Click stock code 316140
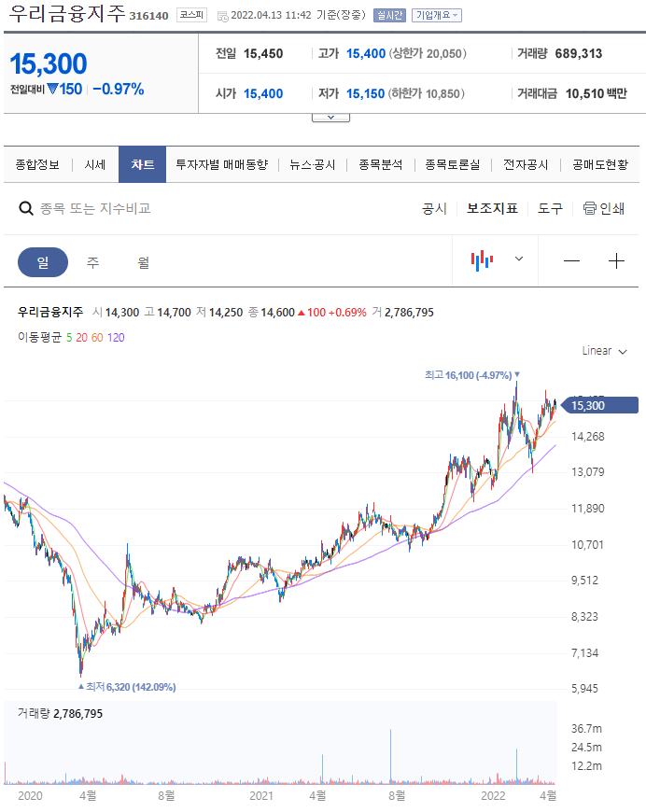646x812 pixels. click(x=148, y=16)
